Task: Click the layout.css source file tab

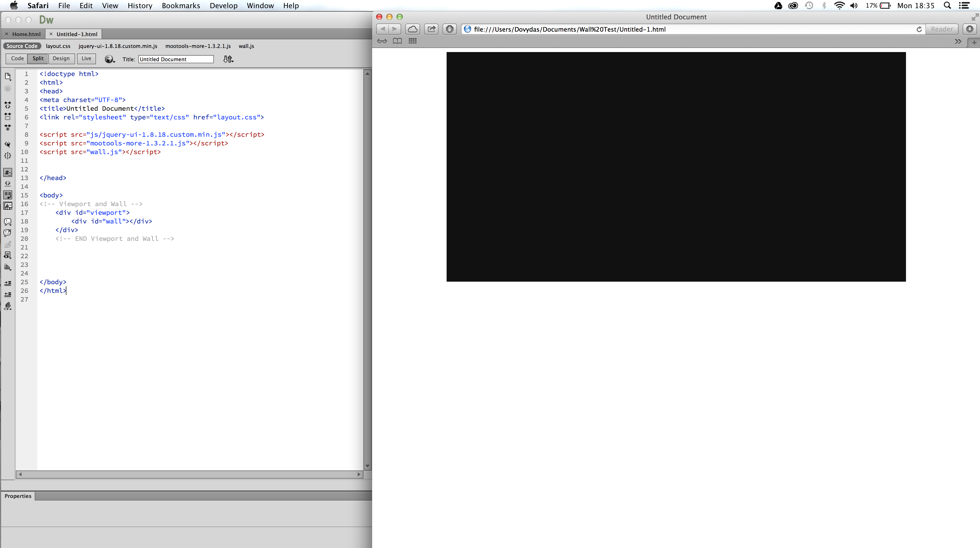Action: pos(58,45)
